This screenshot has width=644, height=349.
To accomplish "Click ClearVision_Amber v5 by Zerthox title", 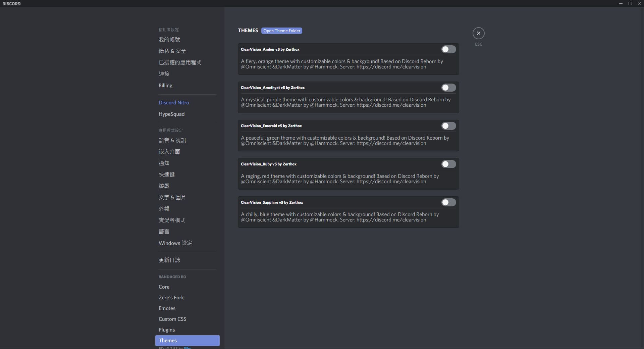I will [x=270, y=49].
